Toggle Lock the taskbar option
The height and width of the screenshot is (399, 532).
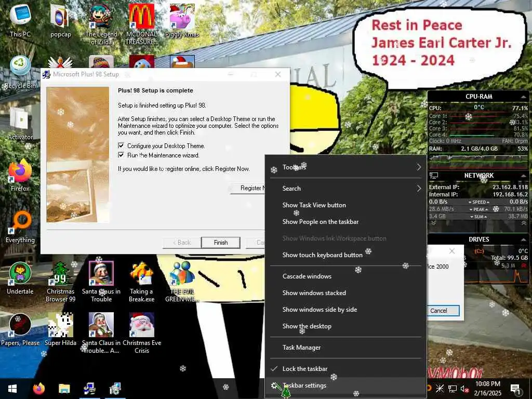tap(345, 369)
